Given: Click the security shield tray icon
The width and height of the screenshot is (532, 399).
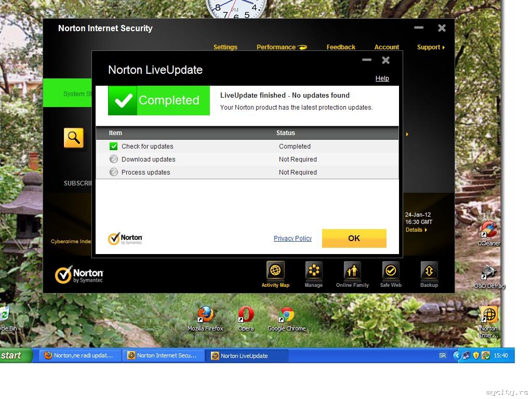Looking at the screenshot, I should click(x=476, y=355).
